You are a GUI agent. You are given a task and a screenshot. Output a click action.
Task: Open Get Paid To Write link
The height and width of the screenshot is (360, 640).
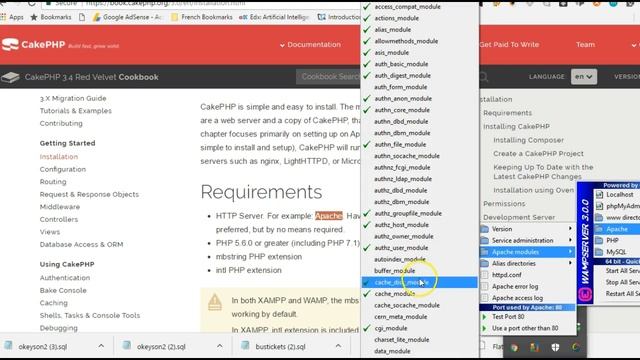pos(509,44)
